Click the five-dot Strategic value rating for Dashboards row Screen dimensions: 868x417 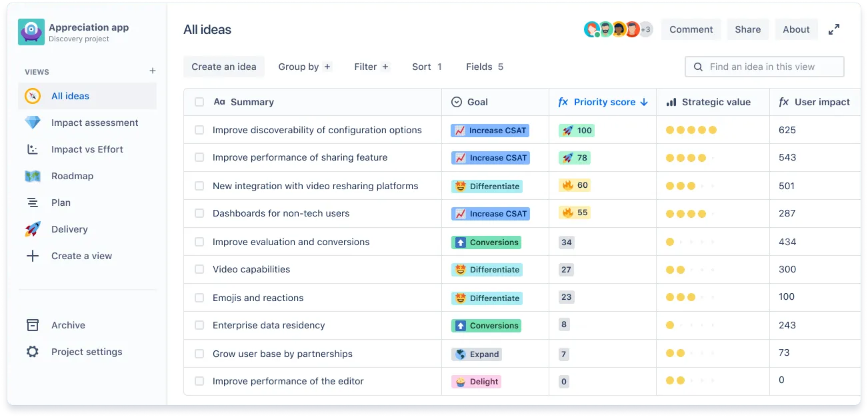pos(691,214)
